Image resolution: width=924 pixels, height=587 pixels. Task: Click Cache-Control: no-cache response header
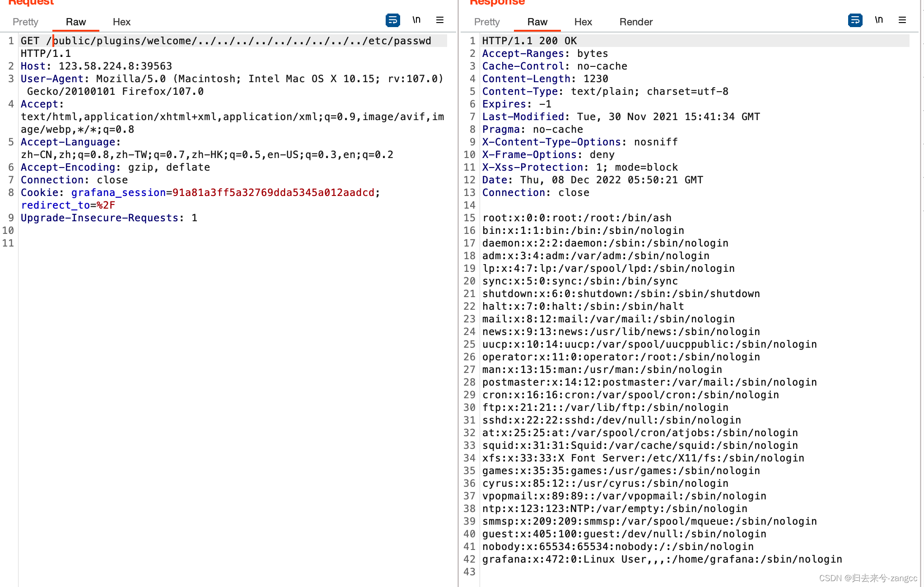point(555,66)
